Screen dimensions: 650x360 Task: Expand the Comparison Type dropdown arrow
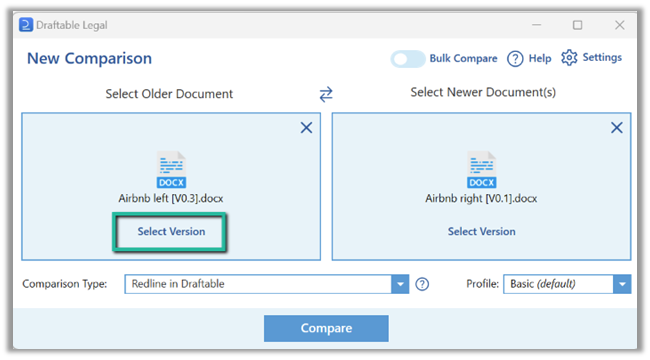point(400,284)
